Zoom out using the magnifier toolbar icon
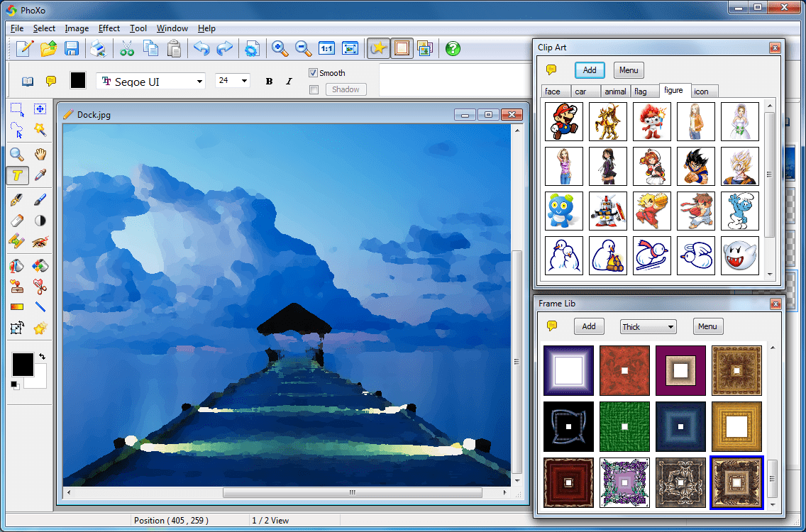 click(x=303, y=48)
